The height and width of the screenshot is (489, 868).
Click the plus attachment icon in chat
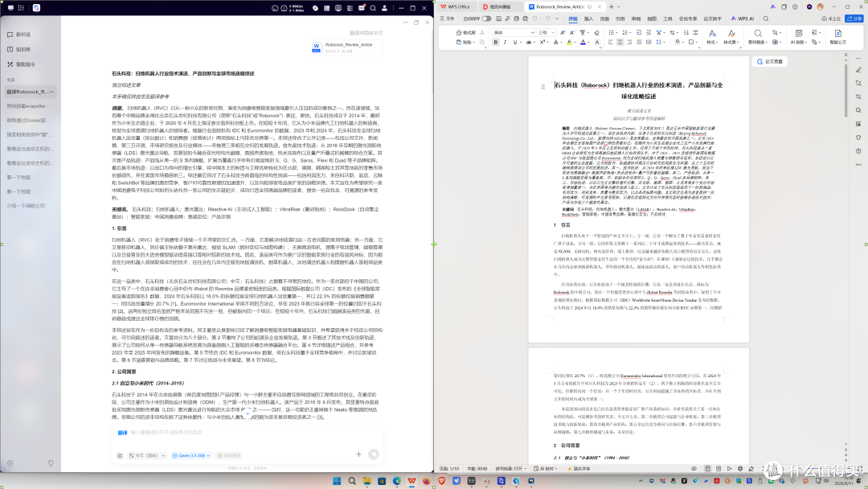[358, 454]
